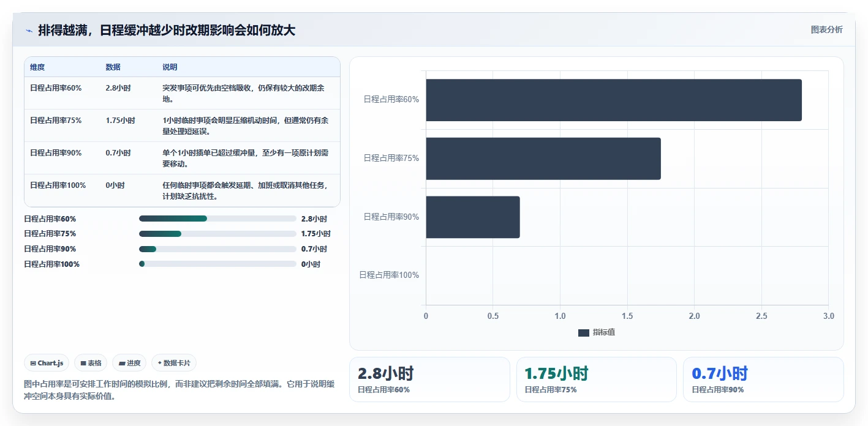Click the 2.5 tick on the chart x-axis
Viewport: 868px width, 426px height.
pos(761,316)
